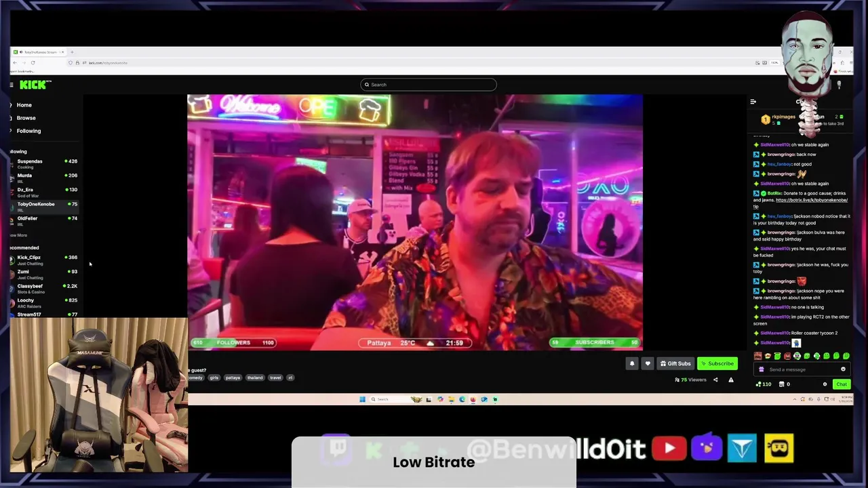Image resolution: width=868 pixels, height=488 pixels.
Task: Click the stream video player
Action: pyautogui.click(x=415, y=222)
